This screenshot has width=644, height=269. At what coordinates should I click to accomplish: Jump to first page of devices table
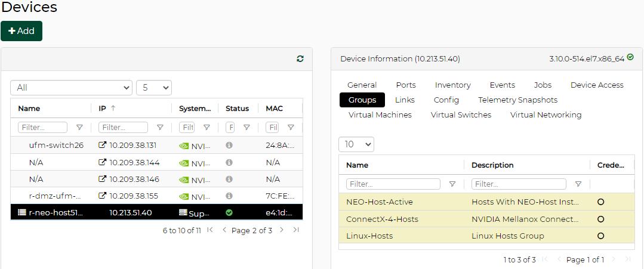pos(209,230)
